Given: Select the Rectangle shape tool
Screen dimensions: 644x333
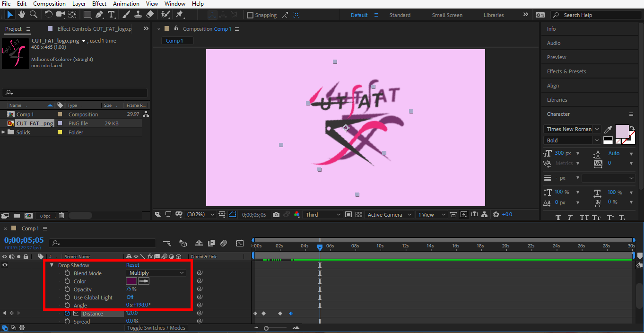Looking at the screenshot, I should point(87,15).
